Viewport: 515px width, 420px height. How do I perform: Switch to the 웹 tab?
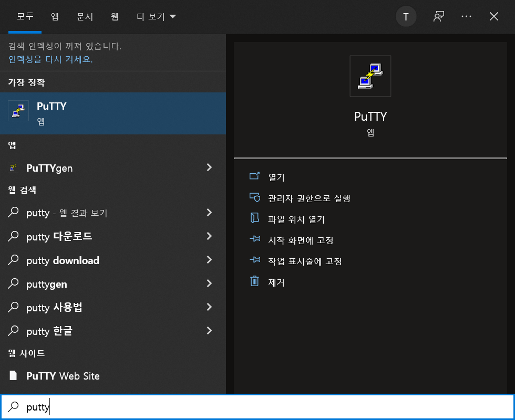(115, 16)
